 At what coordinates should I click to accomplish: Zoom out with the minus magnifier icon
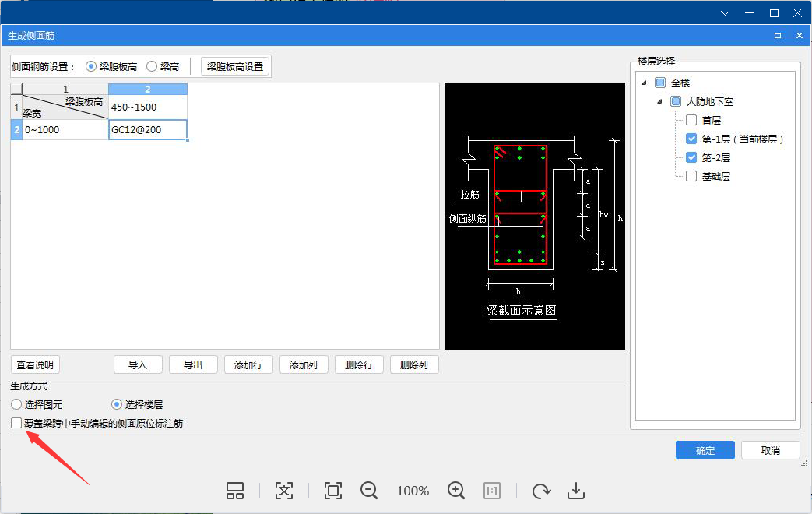pos(369,491)
